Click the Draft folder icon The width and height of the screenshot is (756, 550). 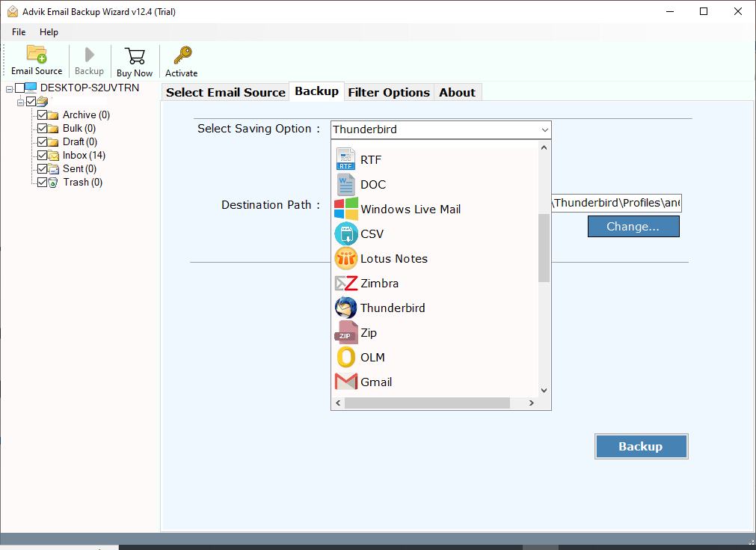pyautogui.click(x=53, y=142)
